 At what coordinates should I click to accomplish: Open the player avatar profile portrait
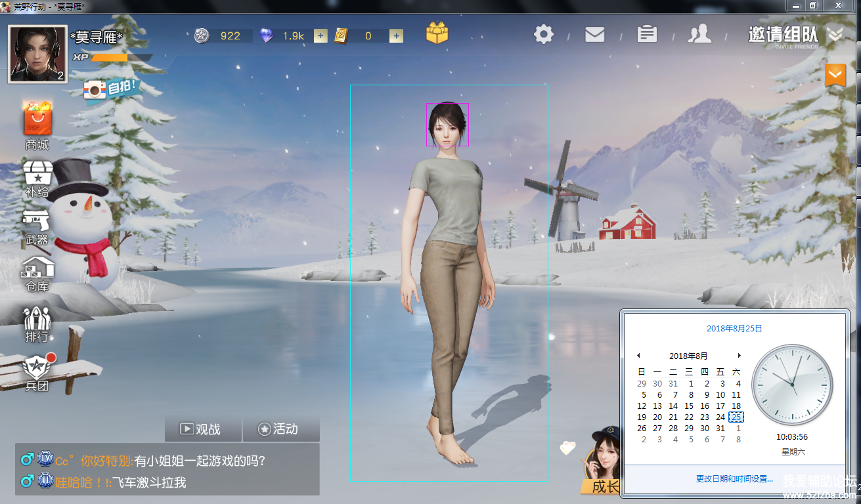[37, 54]
